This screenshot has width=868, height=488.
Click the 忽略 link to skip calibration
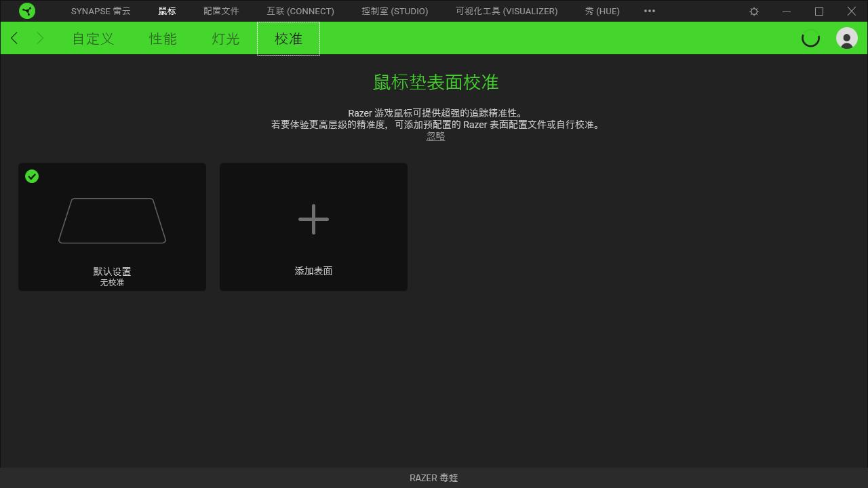tap(435, 136)
